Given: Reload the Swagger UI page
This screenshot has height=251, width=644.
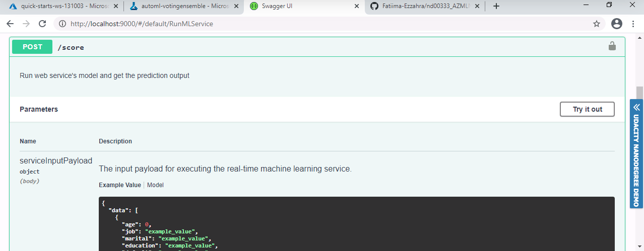Looking at the screenshot, I should 42,24.
